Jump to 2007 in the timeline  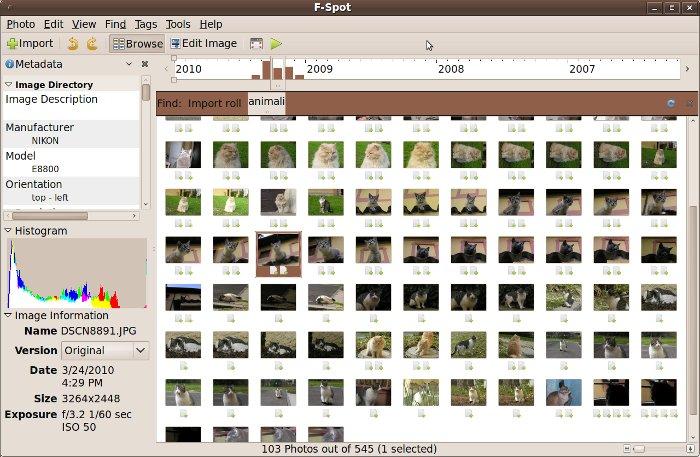(x=582, y=69)
